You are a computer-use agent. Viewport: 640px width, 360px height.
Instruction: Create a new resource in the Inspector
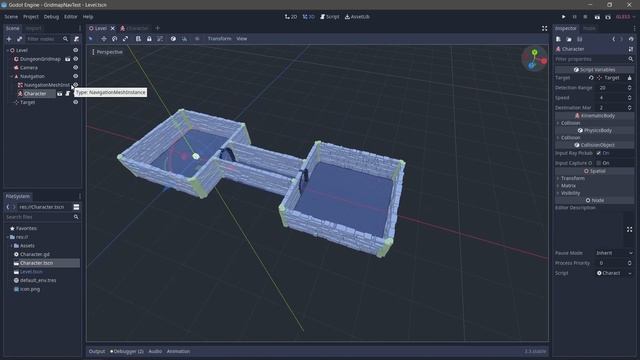point(558,39)
